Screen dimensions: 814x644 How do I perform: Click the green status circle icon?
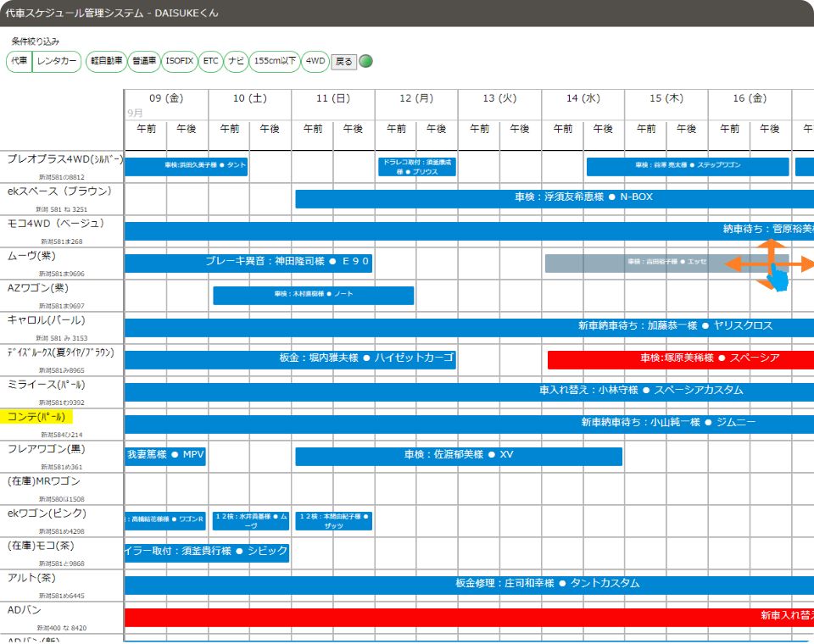tap(366, 61)
